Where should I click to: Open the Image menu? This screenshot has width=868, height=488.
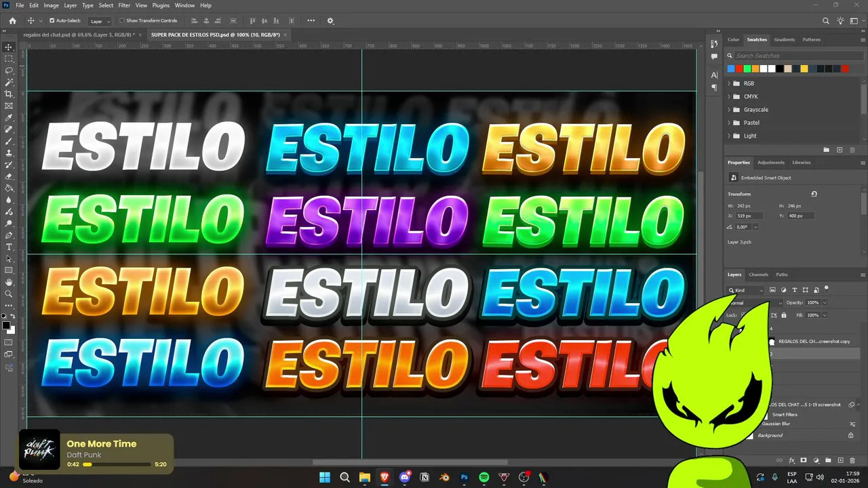tap(51, 5)
